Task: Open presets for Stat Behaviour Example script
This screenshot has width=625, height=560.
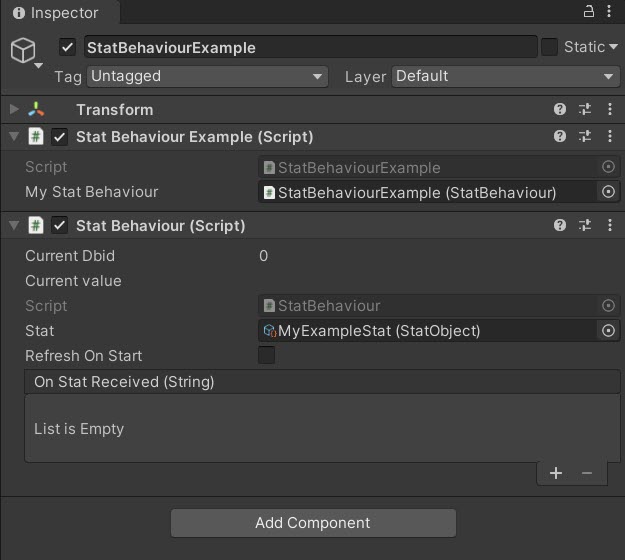Action: 585,137
